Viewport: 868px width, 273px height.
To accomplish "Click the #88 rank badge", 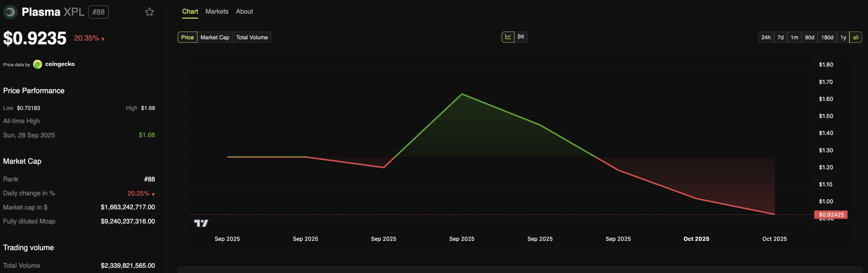I will pos(98,12).
